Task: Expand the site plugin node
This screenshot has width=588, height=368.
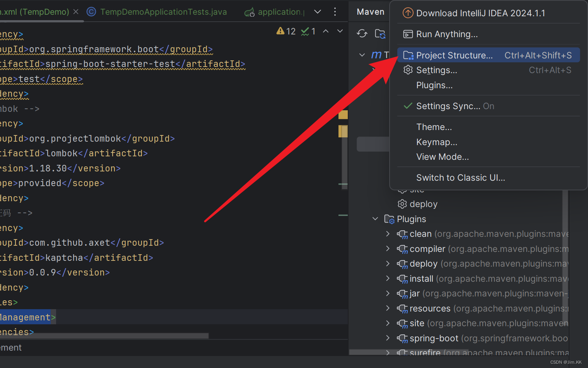Action: (388, 323)
